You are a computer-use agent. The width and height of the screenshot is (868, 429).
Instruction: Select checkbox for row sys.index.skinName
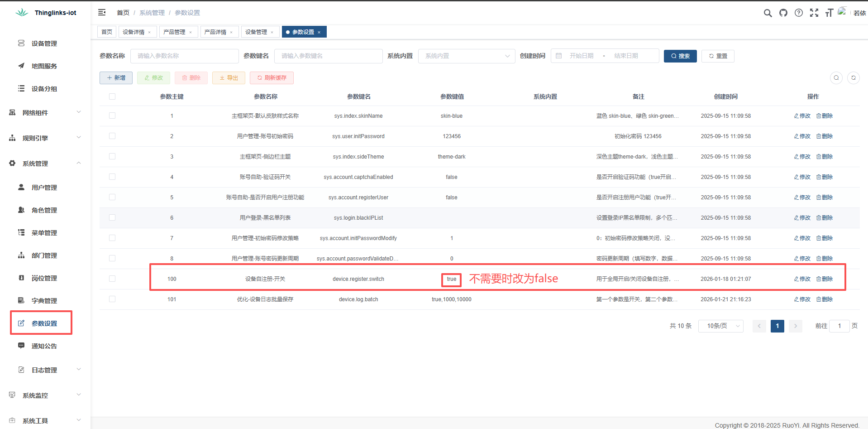(x=112, y=116)
